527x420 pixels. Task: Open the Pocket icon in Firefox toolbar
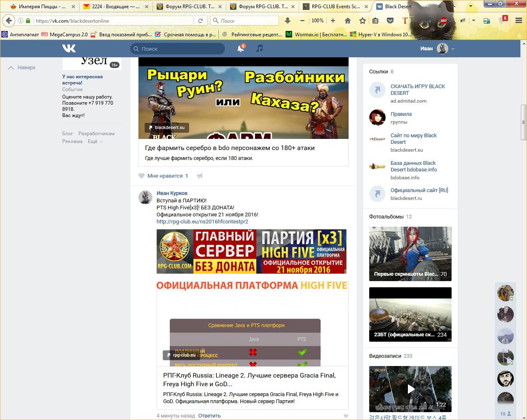[390, 21]
